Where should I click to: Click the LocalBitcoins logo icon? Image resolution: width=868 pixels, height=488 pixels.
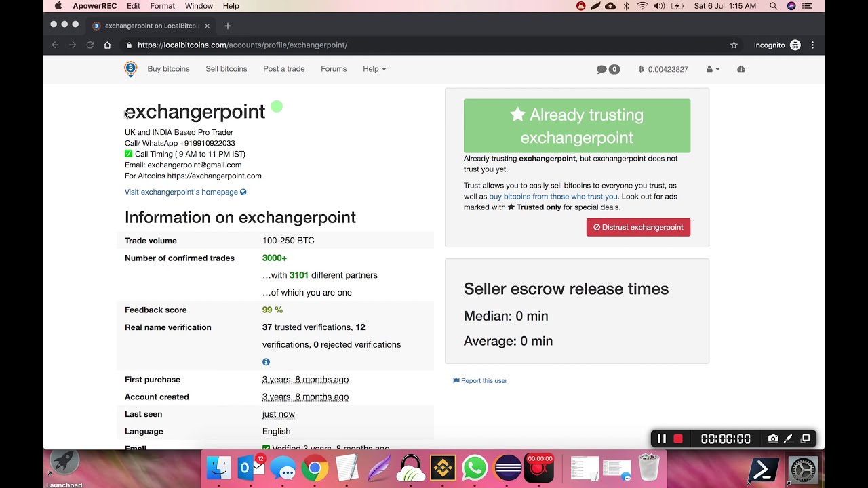pos(131,69)
